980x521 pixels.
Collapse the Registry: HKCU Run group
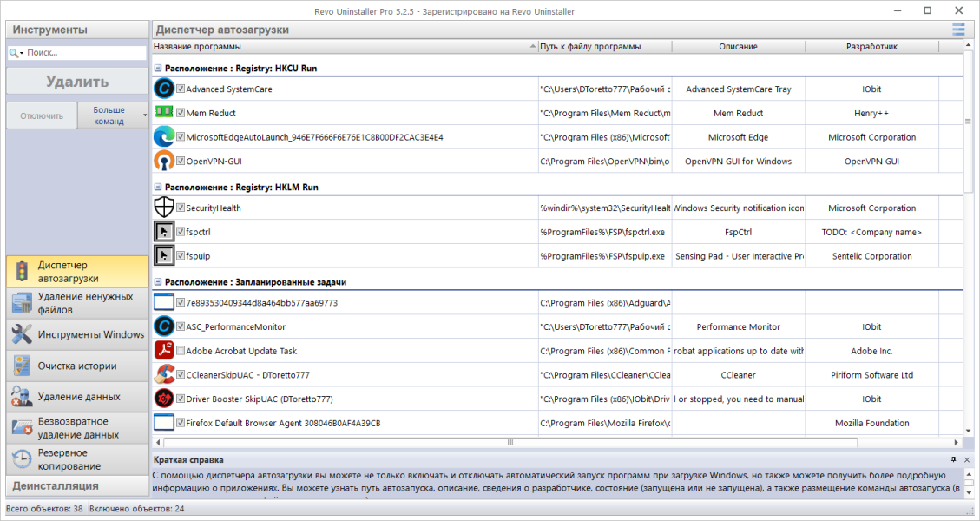(x=158, y=69)
